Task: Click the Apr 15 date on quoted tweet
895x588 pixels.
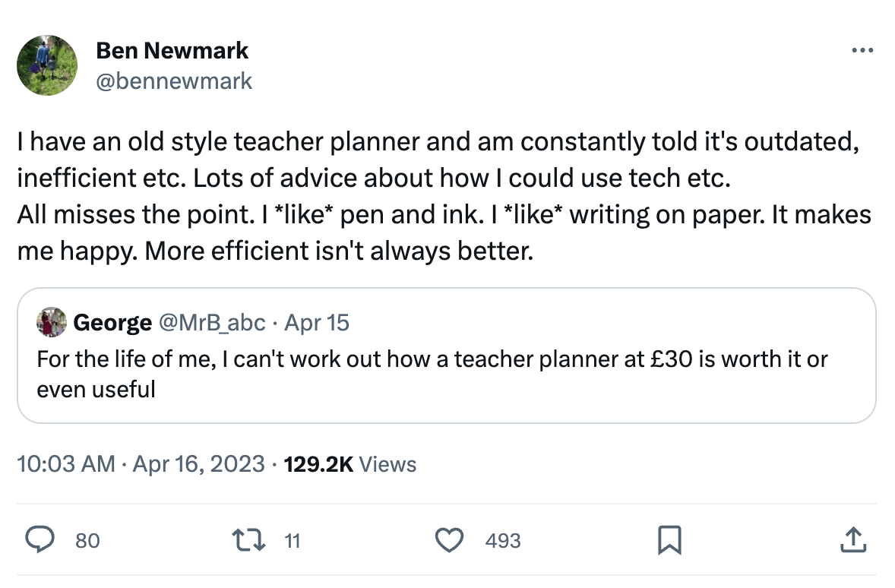Action: [x=317, y=323]
